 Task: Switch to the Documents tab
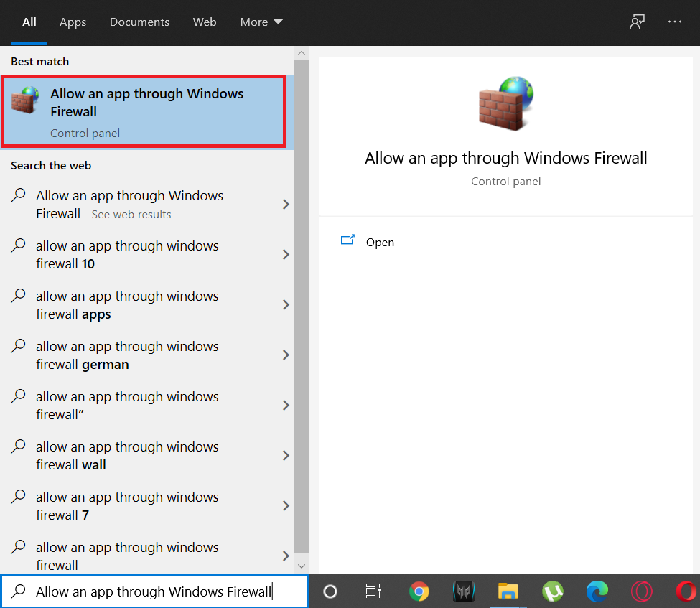tap(139, 22)
